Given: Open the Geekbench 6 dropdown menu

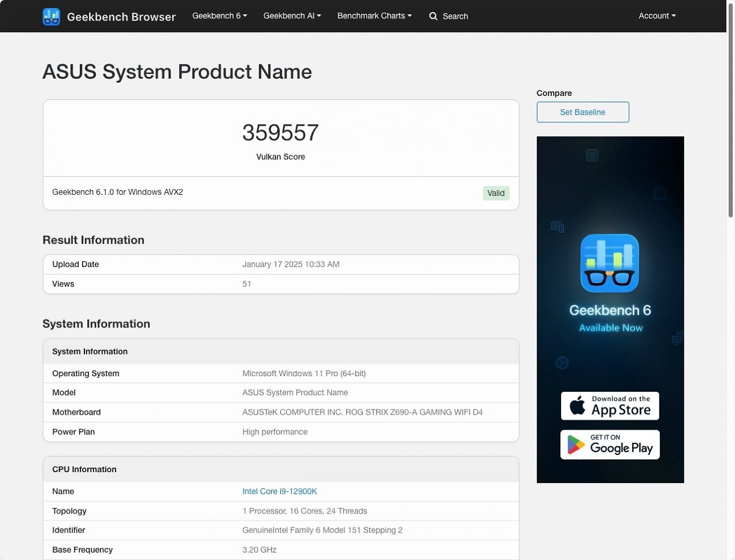Looking at the screenshot, I should [x=220, y=16].
